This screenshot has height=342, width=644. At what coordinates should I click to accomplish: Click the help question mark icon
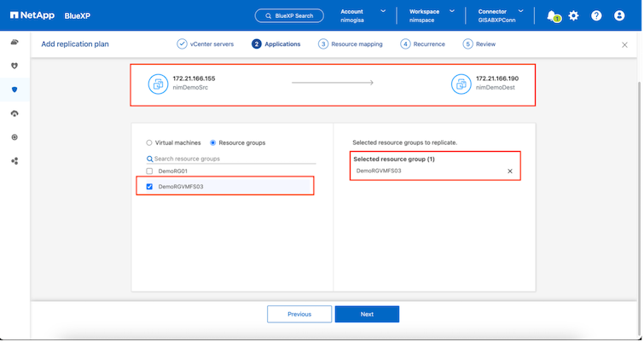596,15
